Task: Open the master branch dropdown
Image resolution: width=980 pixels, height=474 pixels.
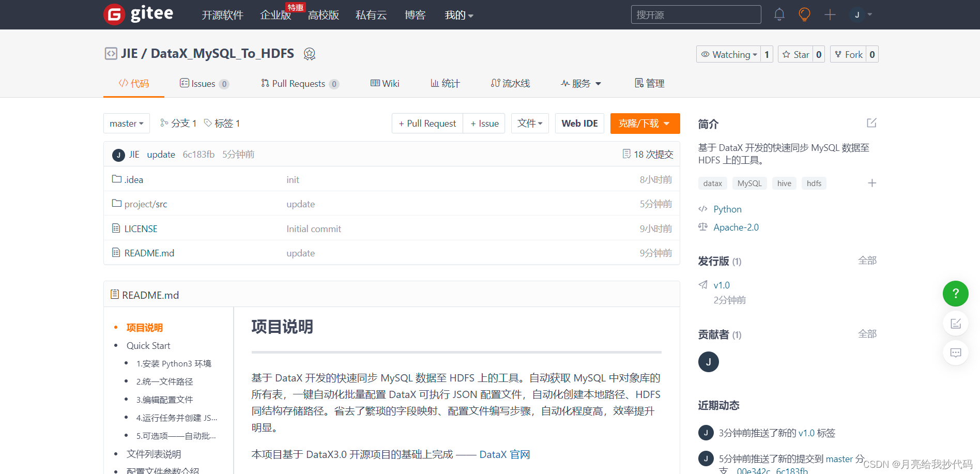Action: (127, 124)
